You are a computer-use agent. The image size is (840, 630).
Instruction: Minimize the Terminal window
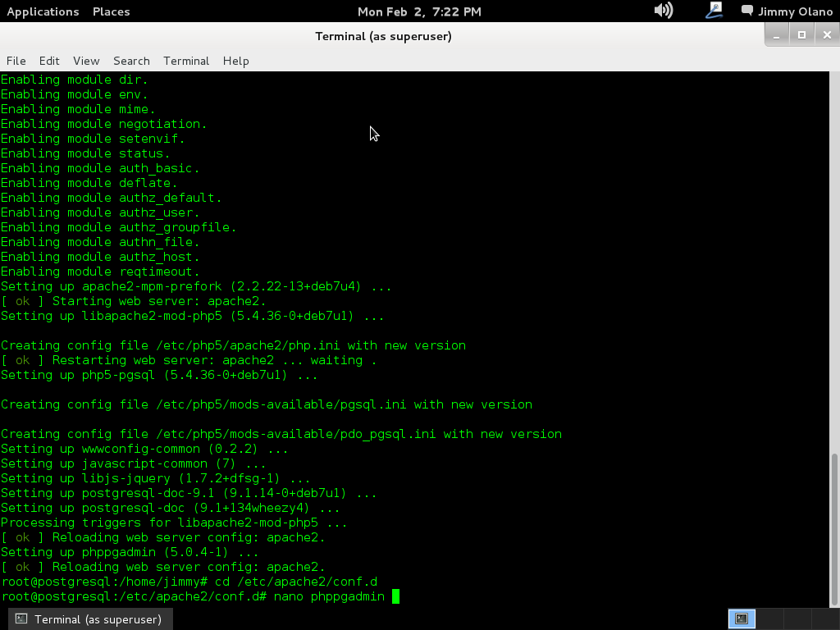coord(777,34)
